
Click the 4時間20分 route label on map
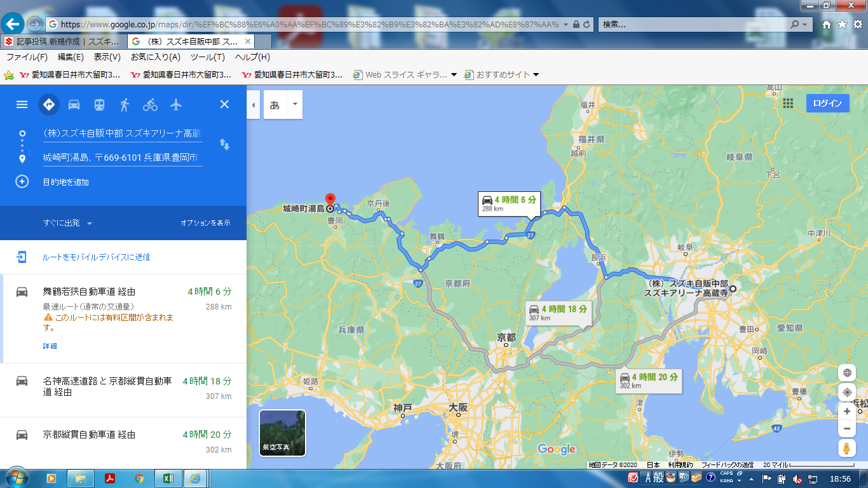click(648, 381)
